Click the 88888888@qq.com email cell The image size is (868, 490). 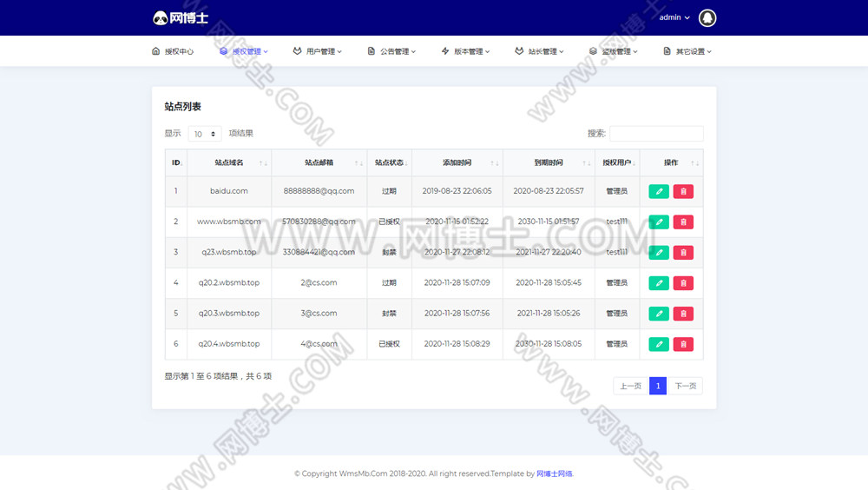(x=319, y=190)
